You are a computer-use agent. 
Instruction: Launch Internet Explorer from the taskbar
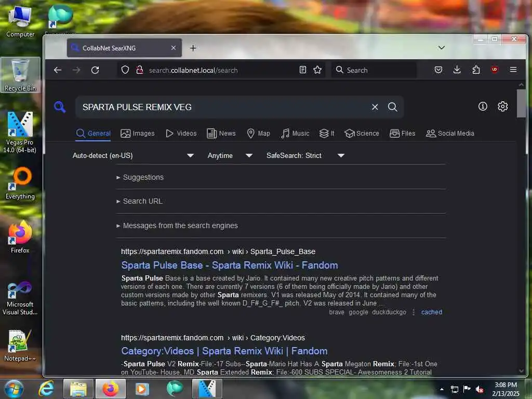tap(46, 389)
